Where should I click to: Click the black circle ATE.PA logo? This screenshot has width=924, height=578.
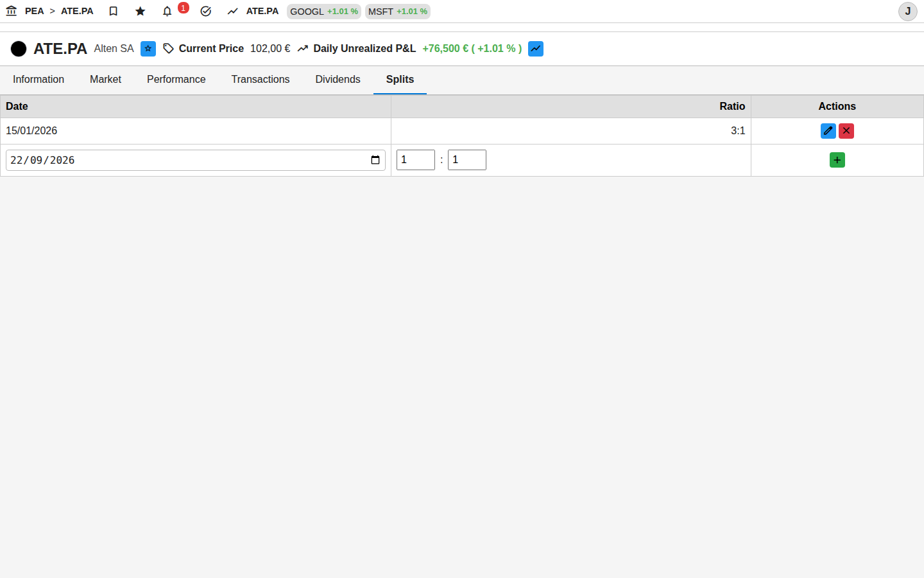click(19, 49)
